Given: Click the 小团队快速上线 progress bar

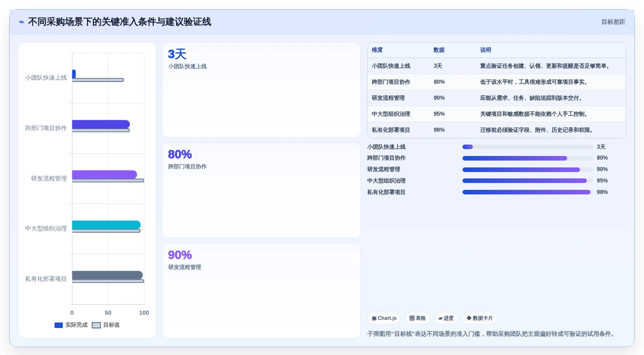Looking at the screenshot, I should [x=527, y=147].
